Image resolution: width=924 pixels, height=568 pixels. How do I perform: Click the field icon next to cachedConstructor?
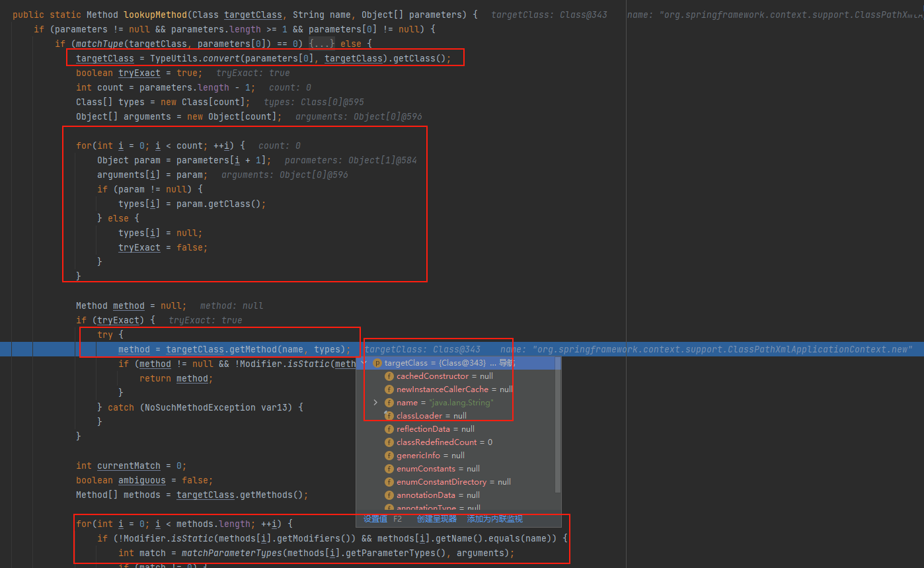[389, 376]
